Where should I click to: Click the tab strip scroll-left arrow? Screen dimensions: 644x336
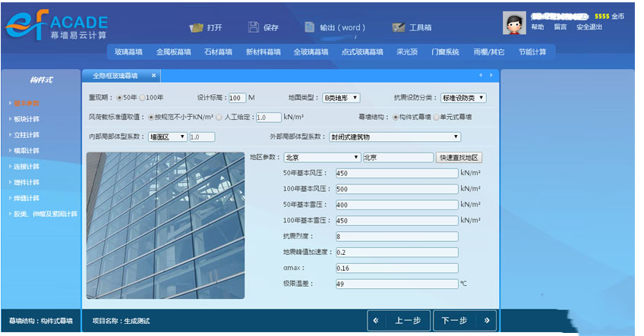(x=481, y=75)
